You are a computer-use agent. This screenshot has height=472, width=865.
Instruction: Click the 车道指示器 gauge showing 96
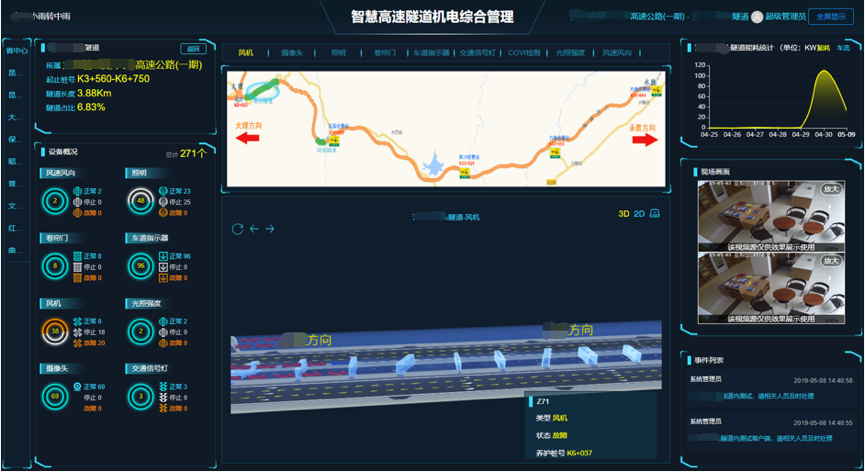[140, 267]
